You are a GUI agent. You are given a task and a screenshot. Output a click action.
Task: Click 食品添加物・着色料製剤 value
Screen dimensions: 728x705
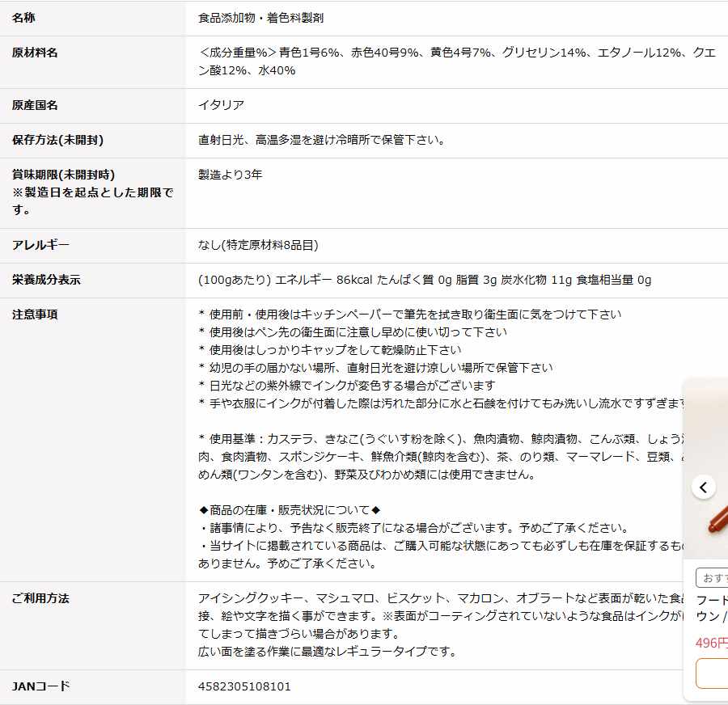[x=261, y=18]
